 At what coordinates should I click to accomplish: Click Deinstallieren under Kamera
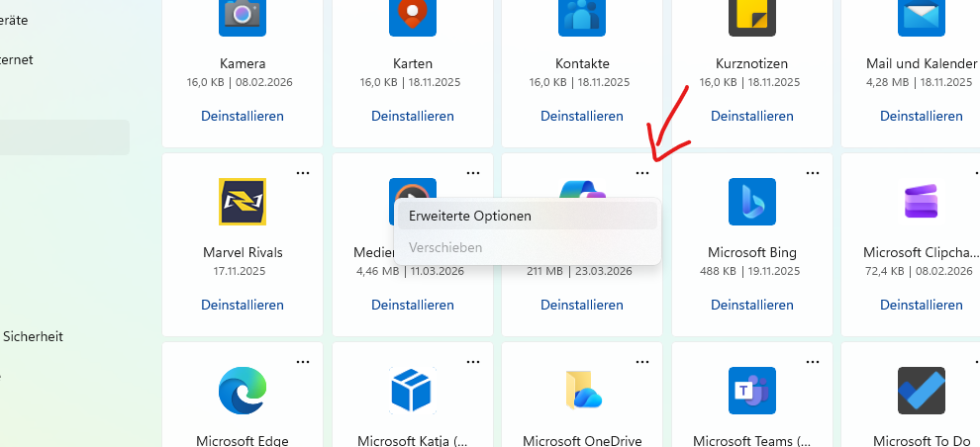click(x=243, y=116)
